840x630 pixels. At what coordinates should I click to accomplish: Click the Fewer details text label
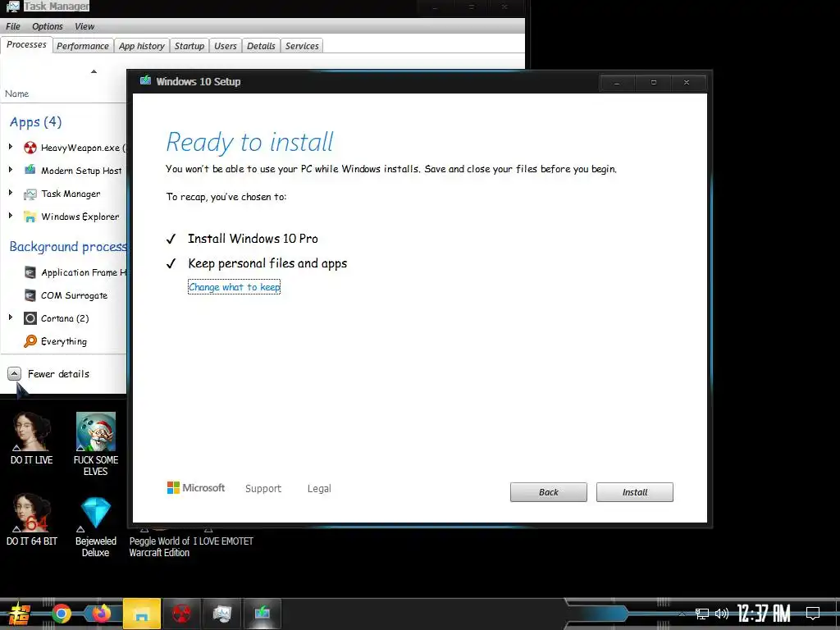pyautogui.click(x=58, y=374)
